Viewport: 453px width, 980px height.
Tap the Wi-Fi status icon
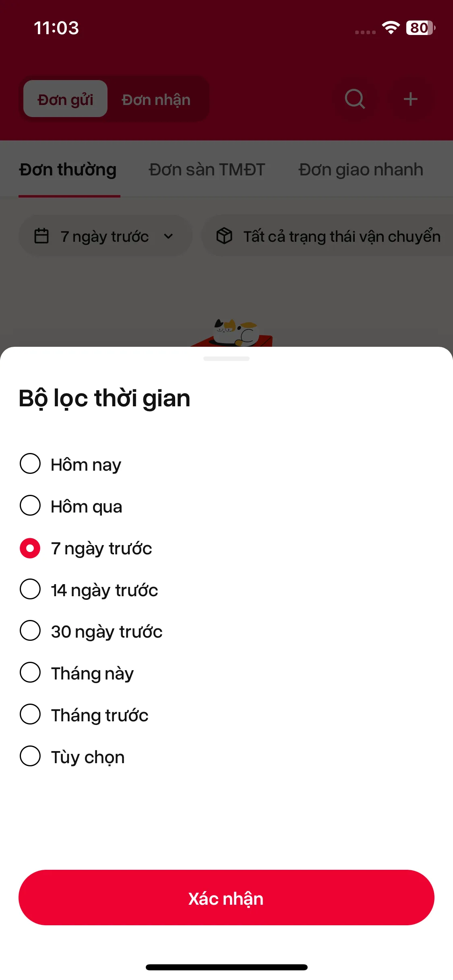click(x=391, y=28)
